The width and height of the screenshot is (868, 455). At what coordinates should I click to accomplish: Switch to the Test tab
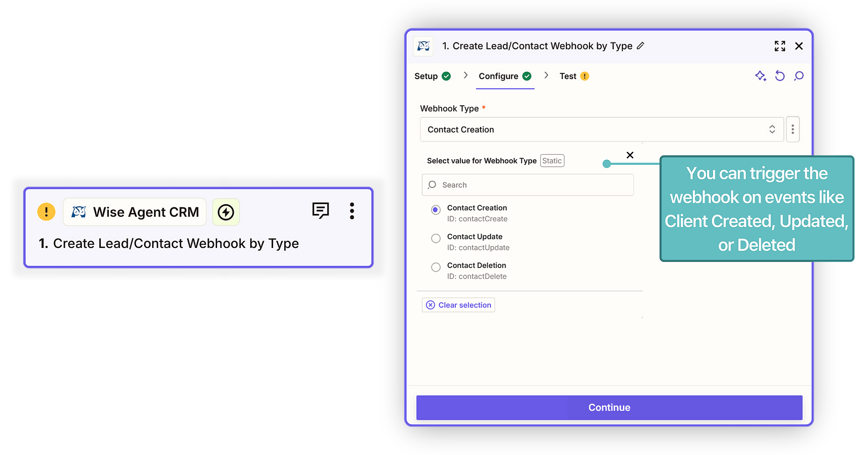point(574,76)
